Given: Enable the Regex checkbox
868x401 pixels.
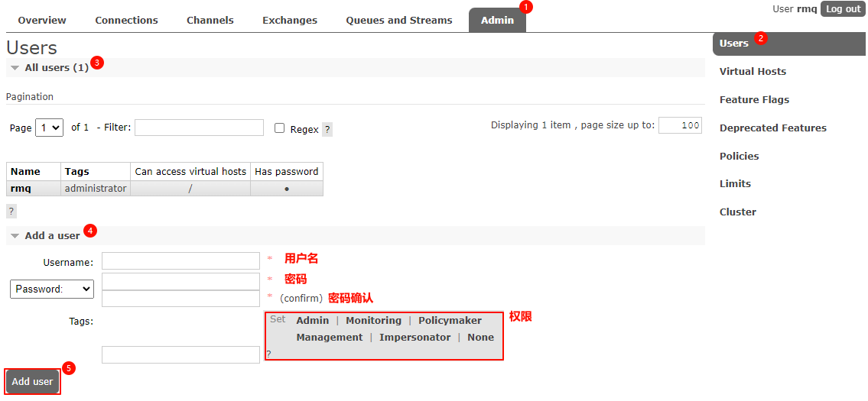Looking at the screenshot, I should (280, 128).
